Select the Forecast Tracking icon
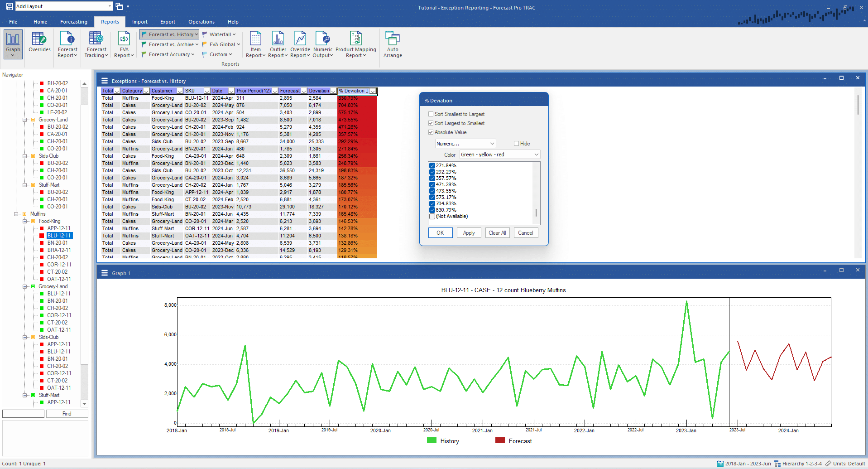 pos(96,43)
